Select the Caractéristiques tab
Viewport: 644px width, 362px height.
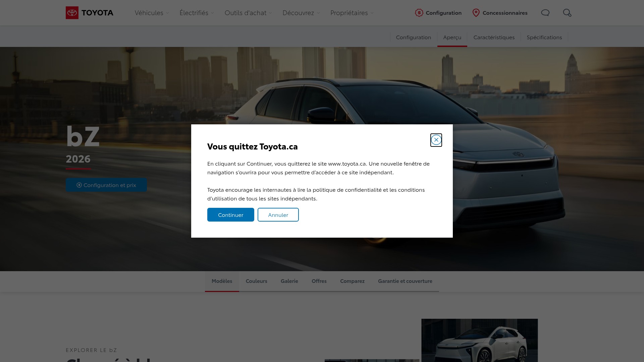(x=494, y=37)
